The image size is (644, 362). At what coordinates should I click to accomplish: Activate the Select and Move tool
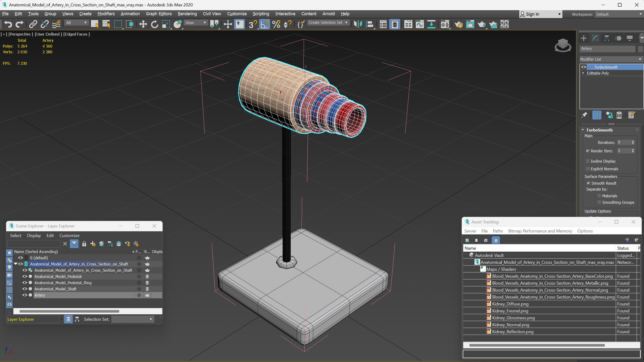(x=143, y=24)
